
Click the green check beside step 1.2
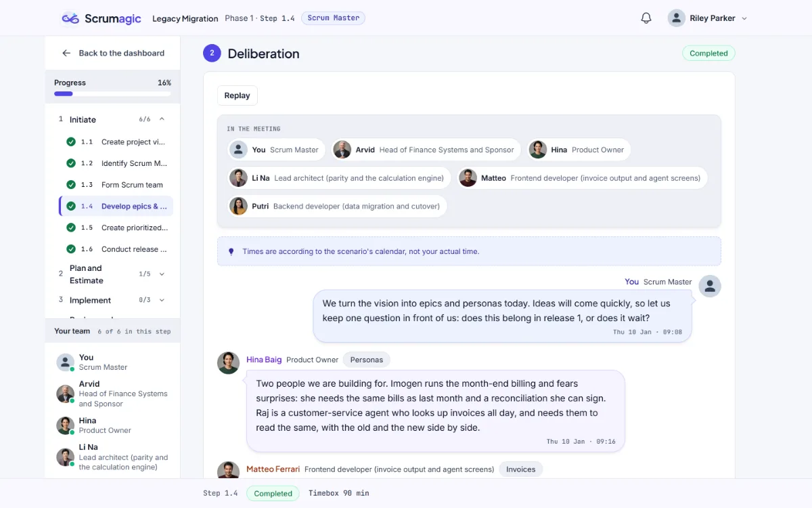(71, 163)
